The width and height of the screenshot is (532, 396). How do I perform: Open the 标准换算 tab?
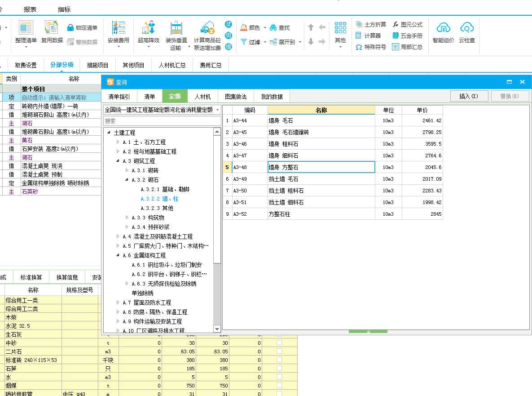(x=31, y=277)
